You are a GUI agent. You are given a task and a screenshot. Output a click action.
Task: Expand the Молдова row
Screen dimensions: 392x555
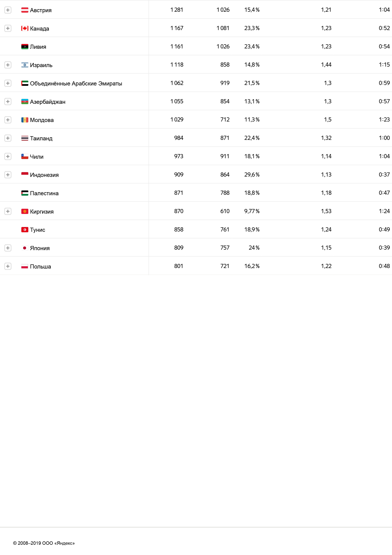(x=8, y=120)
